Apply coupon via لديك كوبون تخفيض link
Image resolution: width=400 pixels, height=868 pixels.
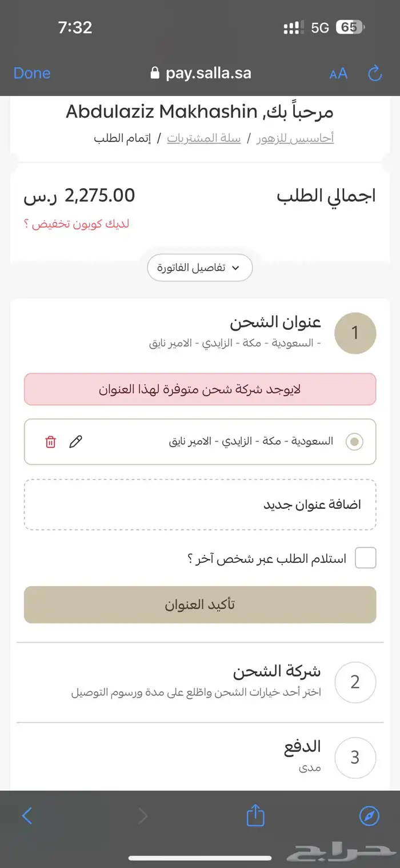pyautogui.click(x=82, y=224)
